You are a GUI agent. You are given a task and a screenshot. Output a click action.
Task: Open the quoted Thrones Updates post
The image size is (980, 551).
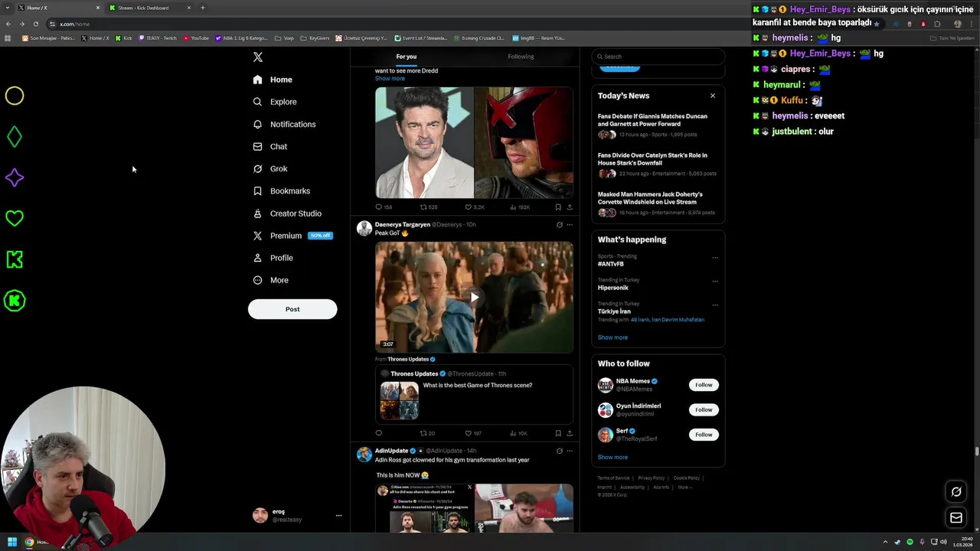(474, 393)
